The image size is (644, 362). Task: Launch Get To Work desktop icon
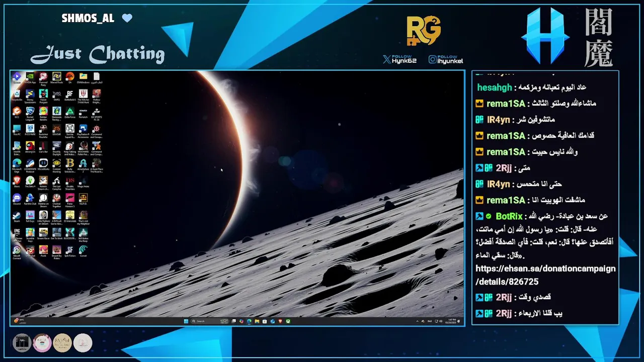point(56,234)
